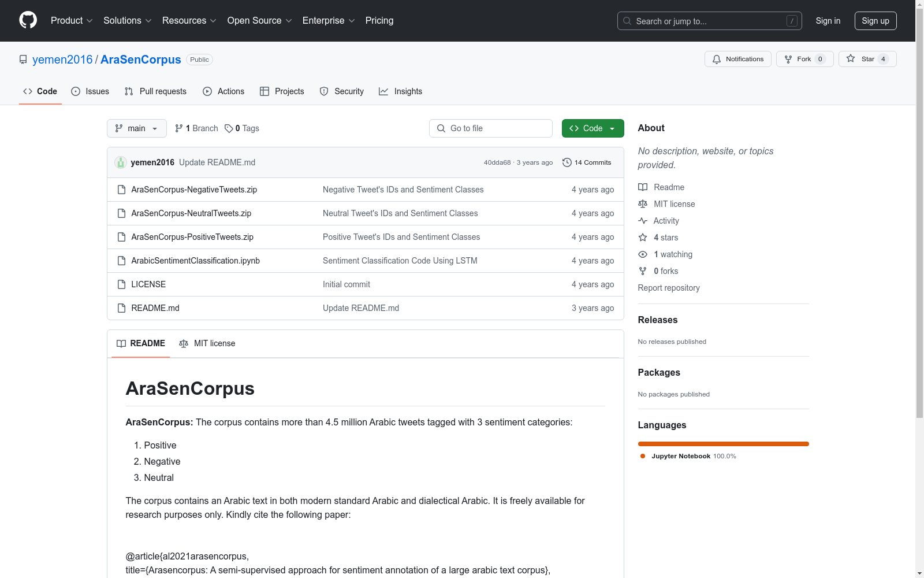Open the Insights tab
Viewport: 924px width, 578px height.
(400, 91)
